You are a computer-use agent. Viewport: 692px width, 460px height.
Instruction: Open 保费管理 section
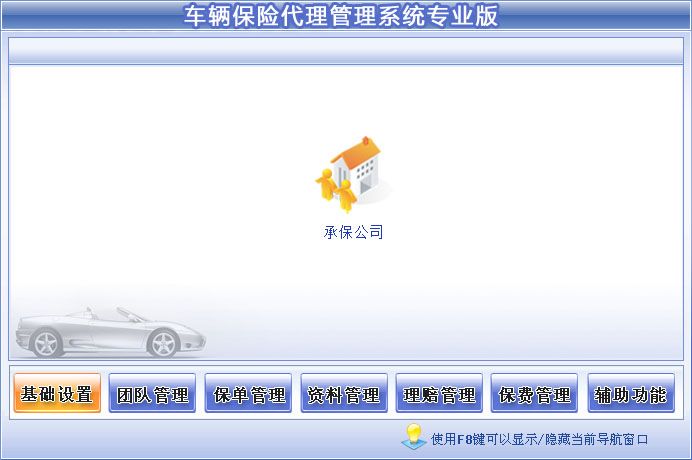pyautogui.click(x=534, y=393)
